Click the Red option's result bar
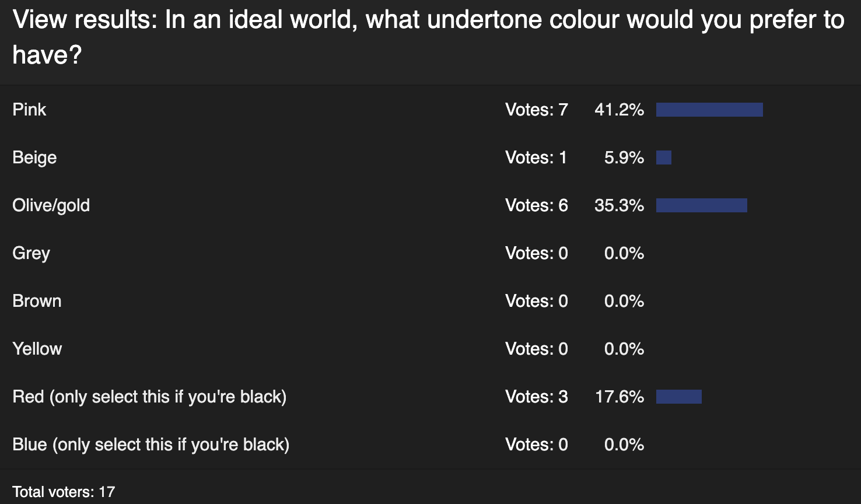The width and height of the screenshot is (861, 504). click(679, 397)
